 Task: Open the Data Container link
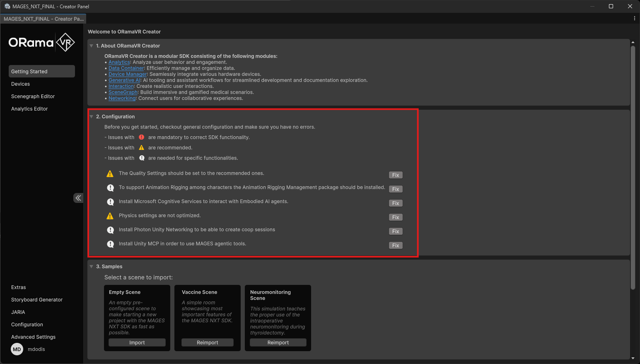click(126, 68)
